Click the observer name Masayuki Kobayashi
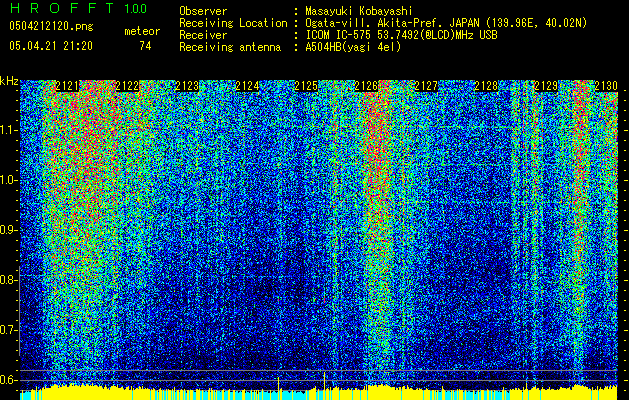This screenshot has height=400, width=629. (359, 11)
